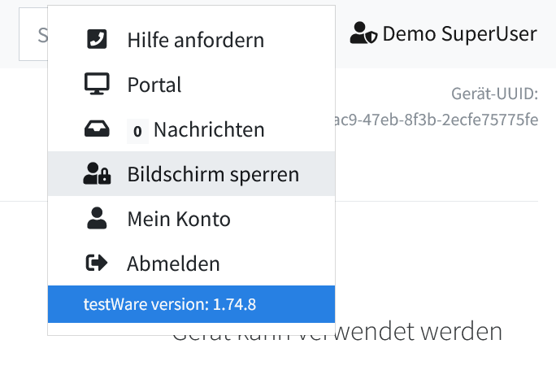Click the person icon beside Mein Konto
Screen dimensions: 556x392
pyautogui.click(x=97, y=219)
